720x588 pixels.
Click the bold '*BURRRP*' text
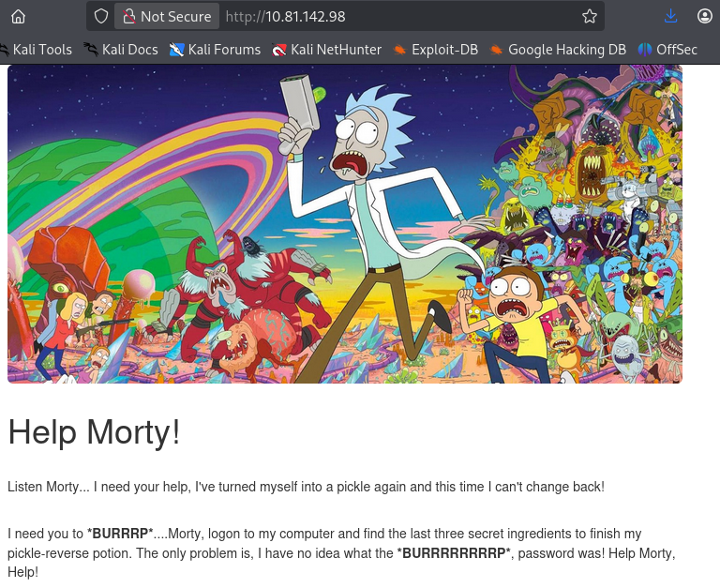click(120, 534)
